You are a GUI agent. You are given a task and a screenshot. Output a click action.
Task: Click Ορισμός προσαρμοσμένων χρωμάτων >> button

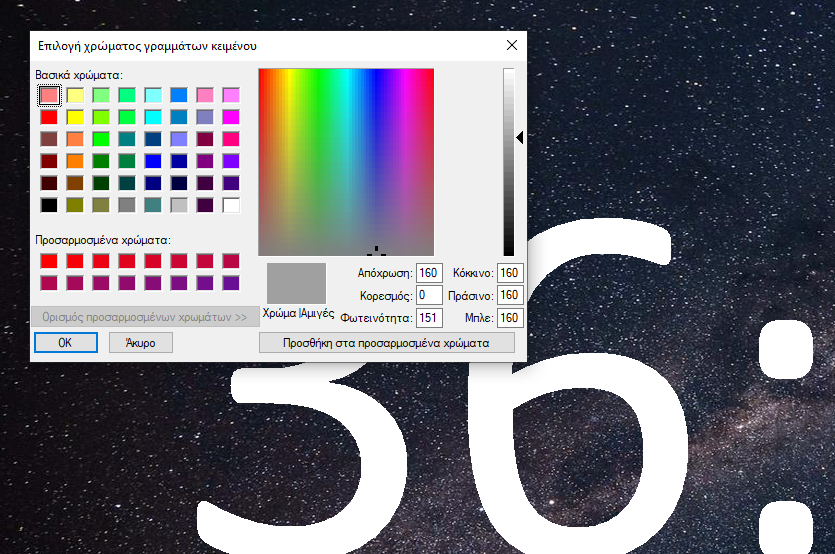(144, 318)
